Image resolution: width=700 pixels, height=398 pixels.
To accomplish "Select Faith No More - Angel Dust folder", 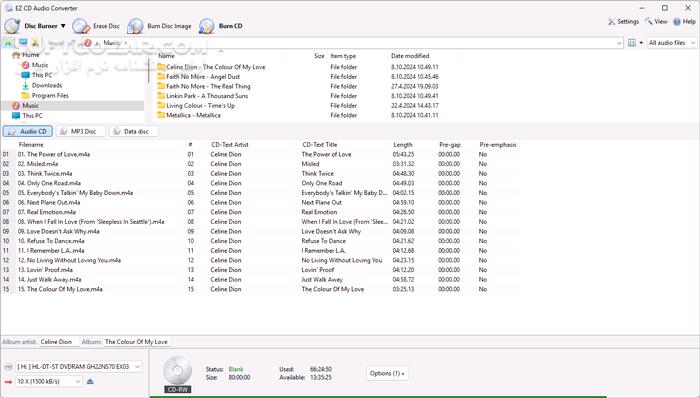I will click(199, 77).
